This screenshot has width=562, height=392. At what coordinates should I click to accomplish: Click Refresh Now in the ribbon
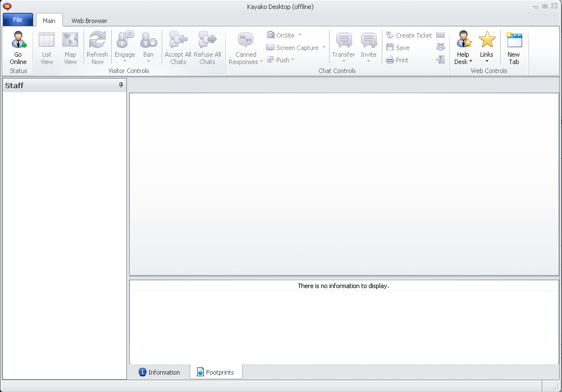pyautogui.click(x=97, y=42)
